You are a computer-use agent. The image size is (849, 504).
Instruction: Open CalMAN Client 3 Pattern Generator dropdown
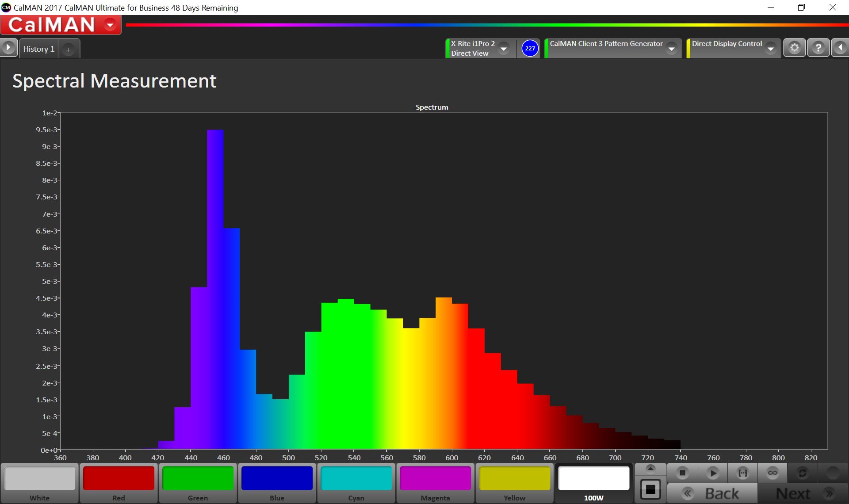click(672, 49)
